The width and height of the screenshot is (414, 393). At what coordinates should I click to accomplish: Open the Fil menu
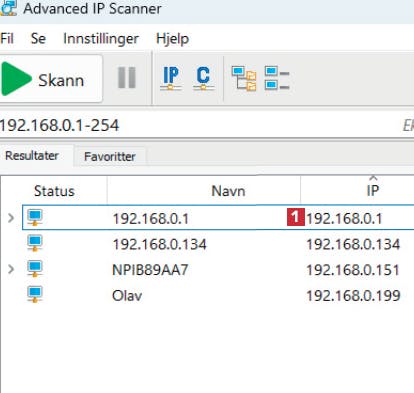pyautogui.click(x=7, y=38)
